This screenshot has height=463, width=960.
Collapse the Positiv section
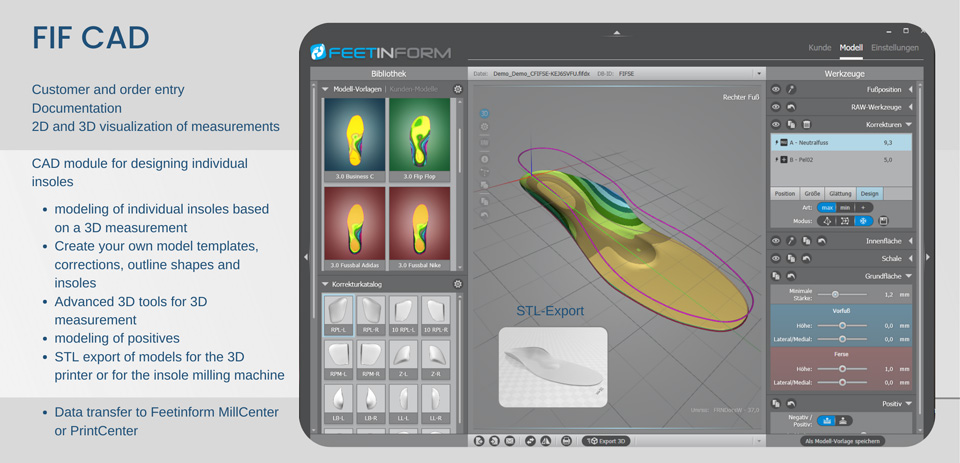click(909, 404)
